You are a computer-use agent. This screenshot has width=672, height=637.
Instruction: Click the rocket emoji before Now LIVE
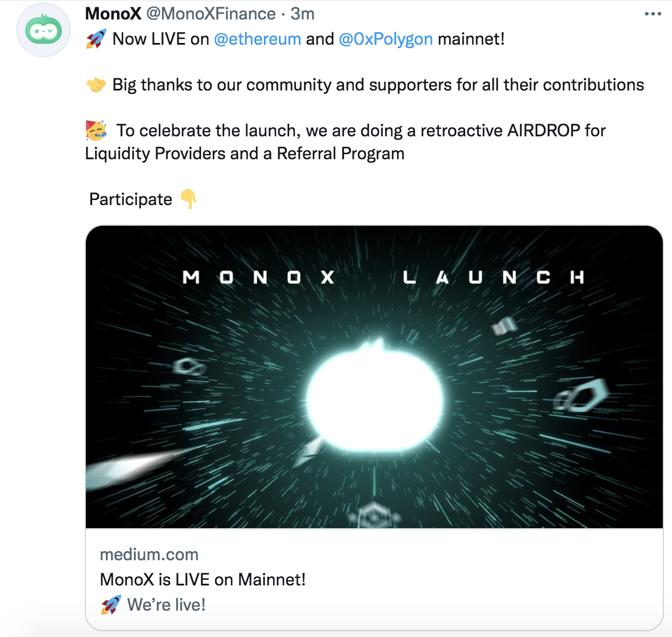pos(96,39)
